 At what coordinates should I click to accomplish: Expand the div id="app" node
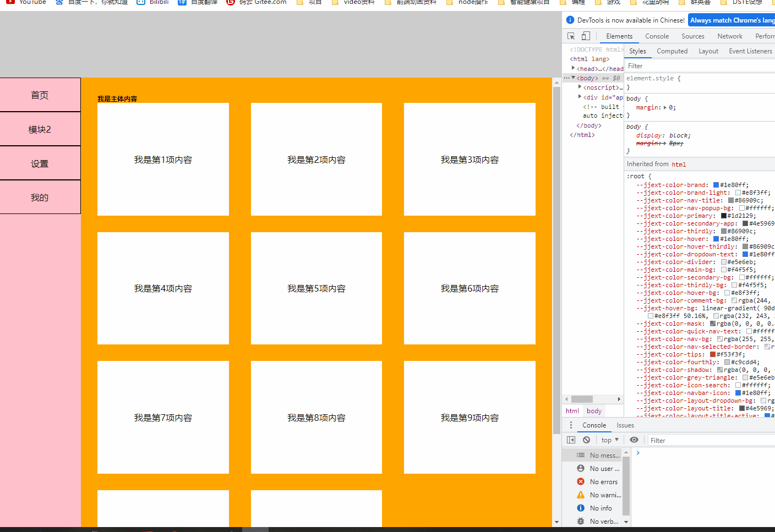(x=580, y=97)
